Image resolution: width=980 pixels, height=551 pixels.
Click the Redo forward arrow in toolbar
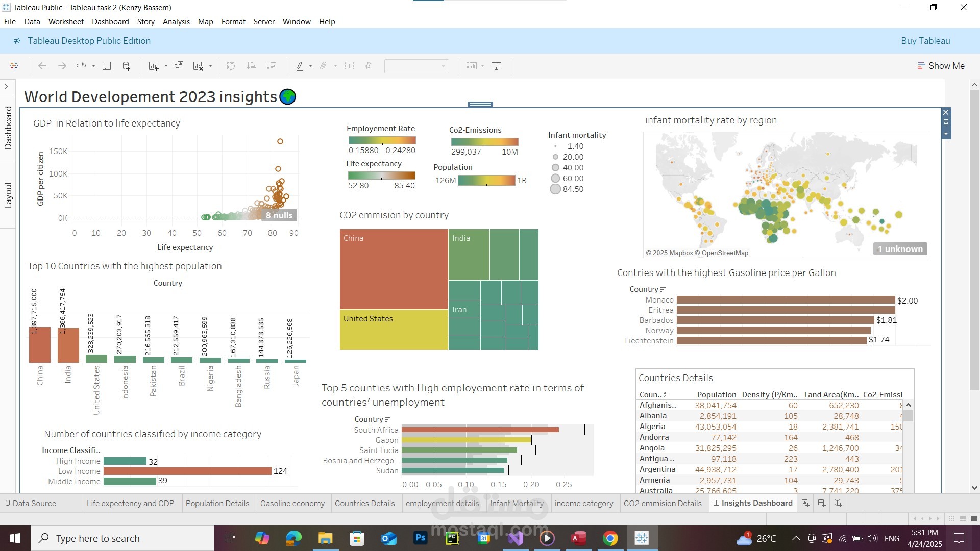(x=62, y=66)
